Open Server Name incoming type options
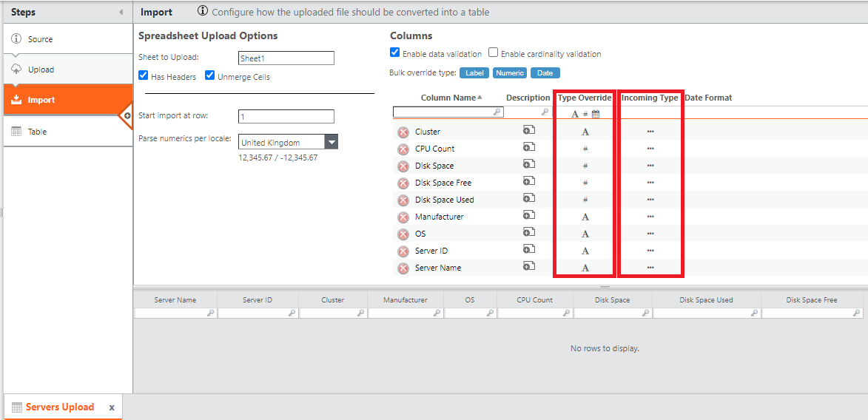 click(x=650, y=267)
